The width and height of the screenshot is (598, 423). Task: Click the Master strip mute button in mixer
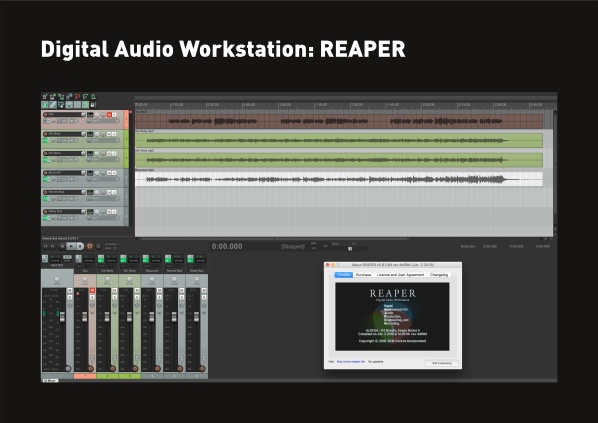click(70, 290)
